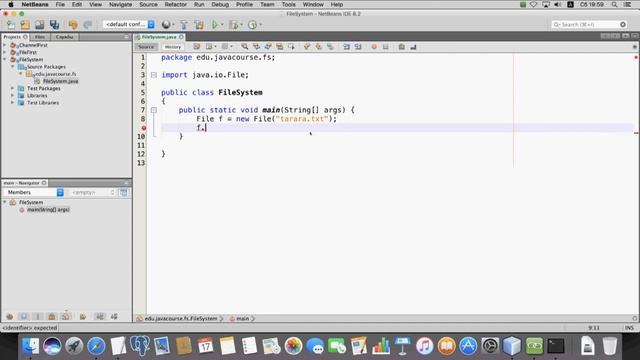Open the empty filter dropdown in Navigator

[92, 192]
